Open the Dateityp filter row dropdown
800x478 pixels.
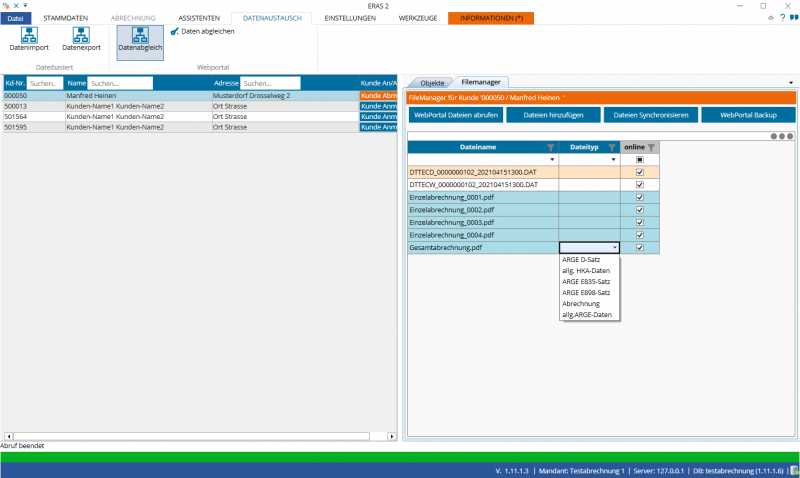tap(613, 160)
